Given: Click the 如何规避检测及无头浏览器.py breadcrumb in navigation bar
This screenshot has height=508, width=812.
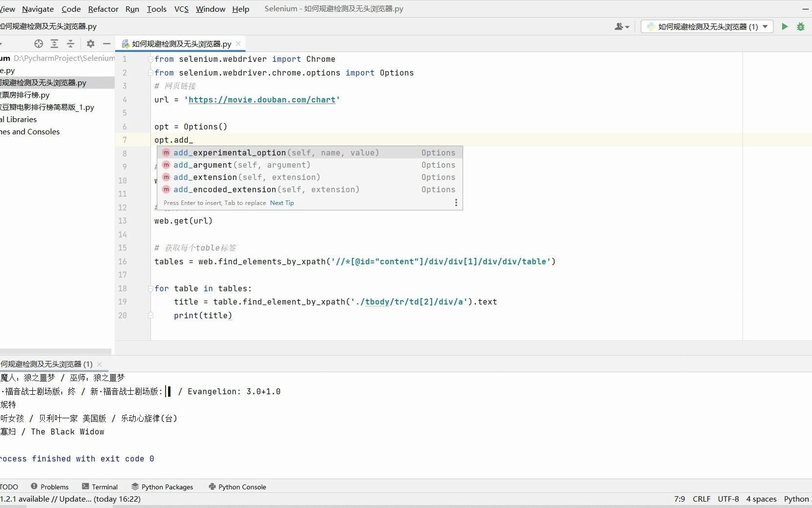Looking at the screenshot, I should [x=48, y=26].
